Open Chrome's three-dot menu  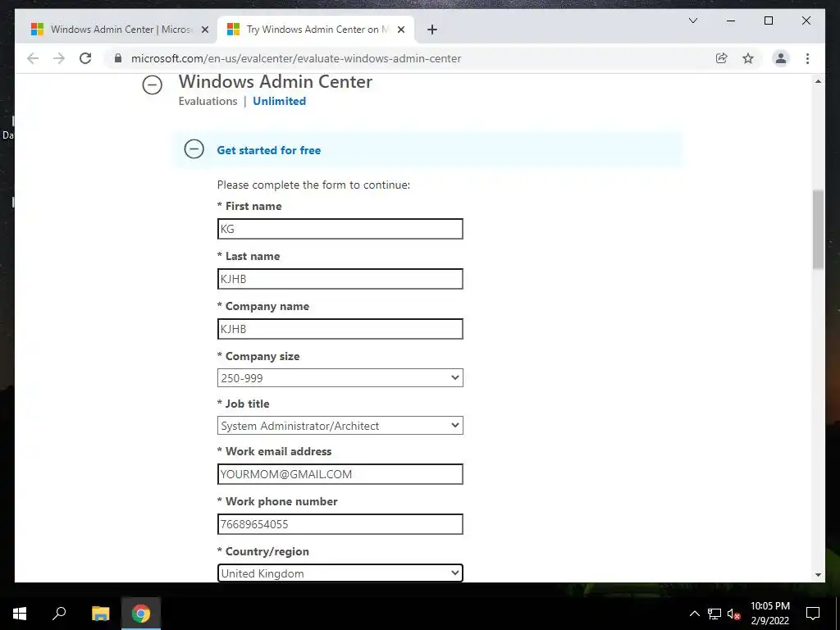tap(807, 58)
